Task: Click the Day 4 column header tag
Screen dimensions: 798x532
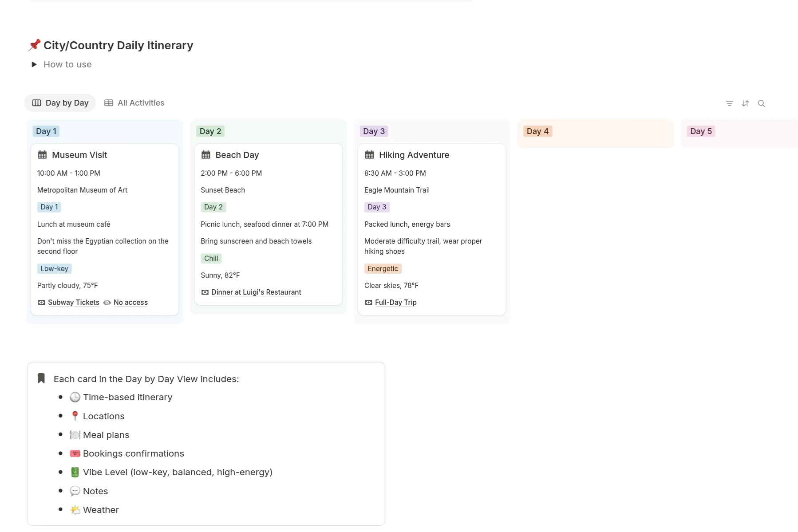Action: pos(537,131)
